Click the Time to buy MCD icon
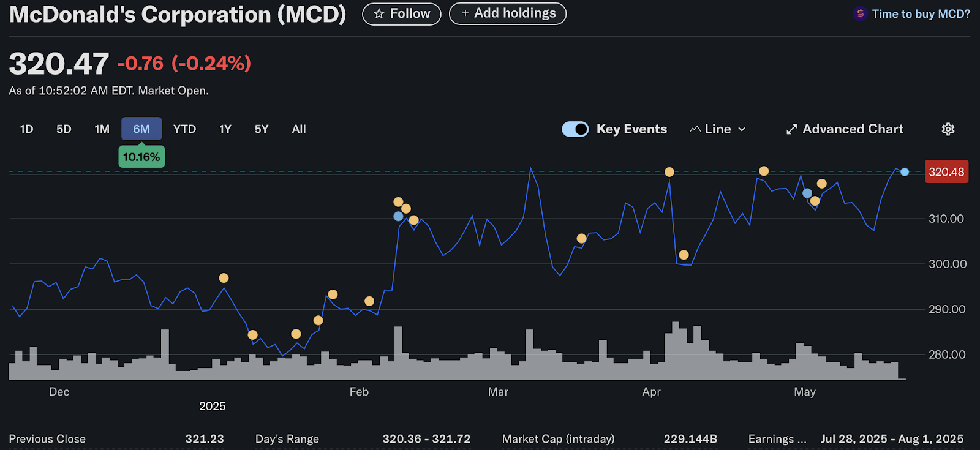This screenshot has width=980, height=450. point(860,13)
